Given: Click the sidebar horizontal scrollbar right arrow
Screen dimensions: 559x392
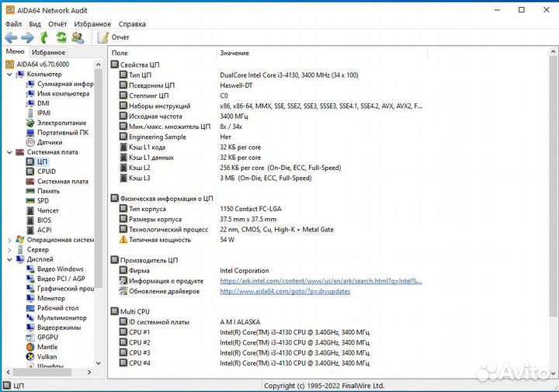Looking at the screenshot, I should [89, 372].
